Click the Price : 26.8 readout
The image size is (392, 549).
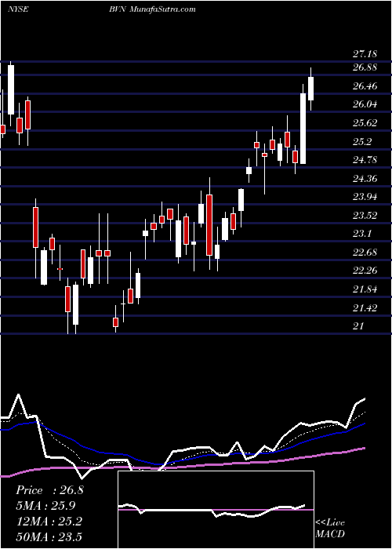[49, 490]
